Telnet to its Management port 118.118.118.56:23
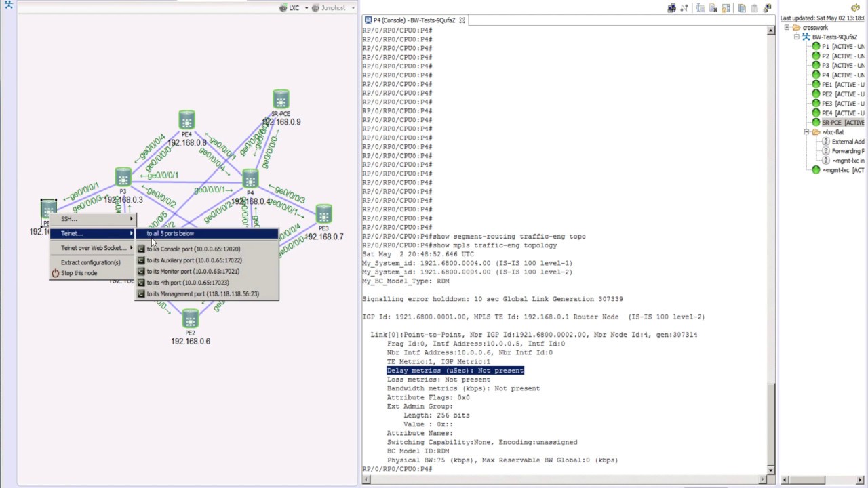 tap(207, 293)
